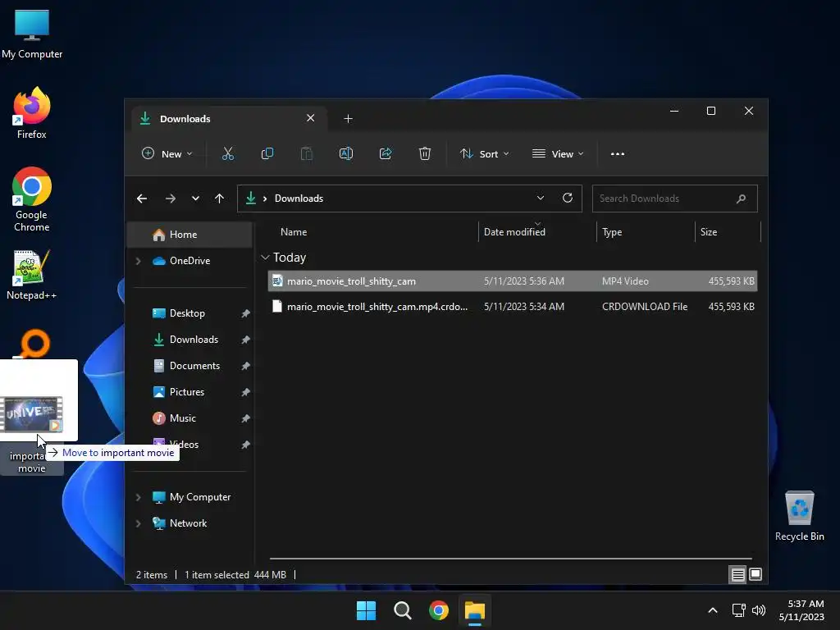
Task: Open the Sort dropdown menu
Action: click(x=484, y=153)
